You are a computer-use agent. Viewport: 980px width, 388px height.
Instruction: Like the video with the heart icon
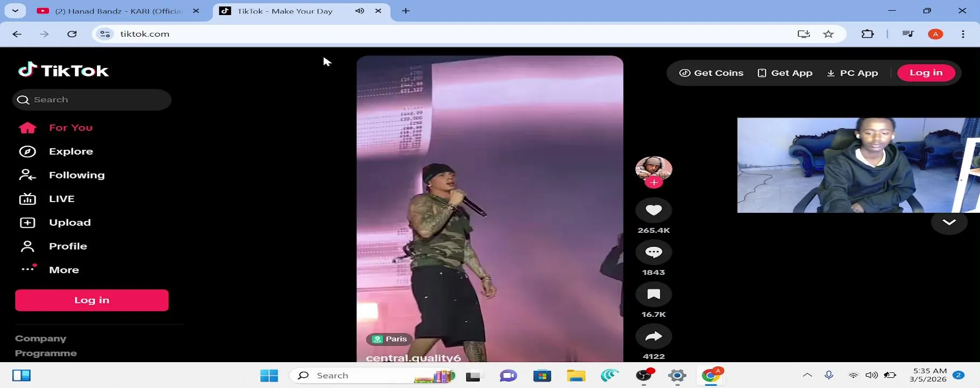[654, 210]
